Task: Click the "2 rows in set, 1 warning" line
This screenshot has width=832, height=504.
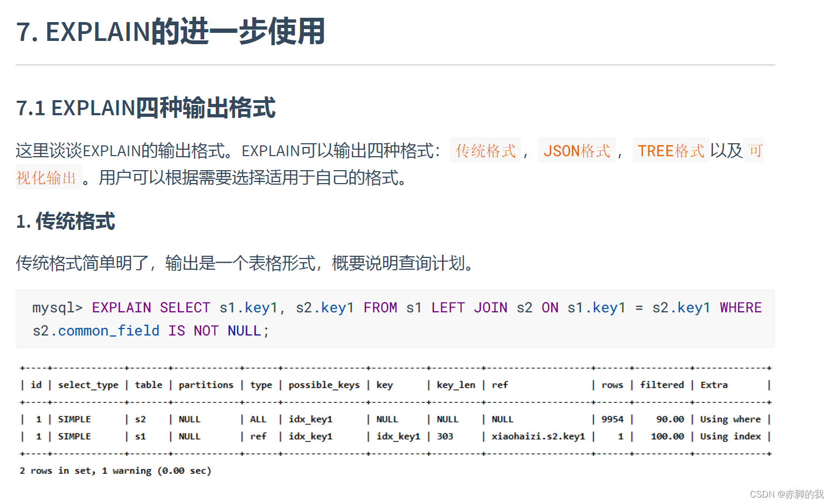Action: click(x=115, y=471)
